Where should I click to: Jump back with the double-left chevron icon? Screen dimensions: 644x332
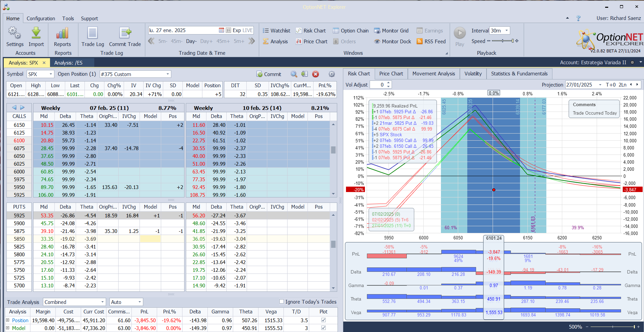point(151,41)
